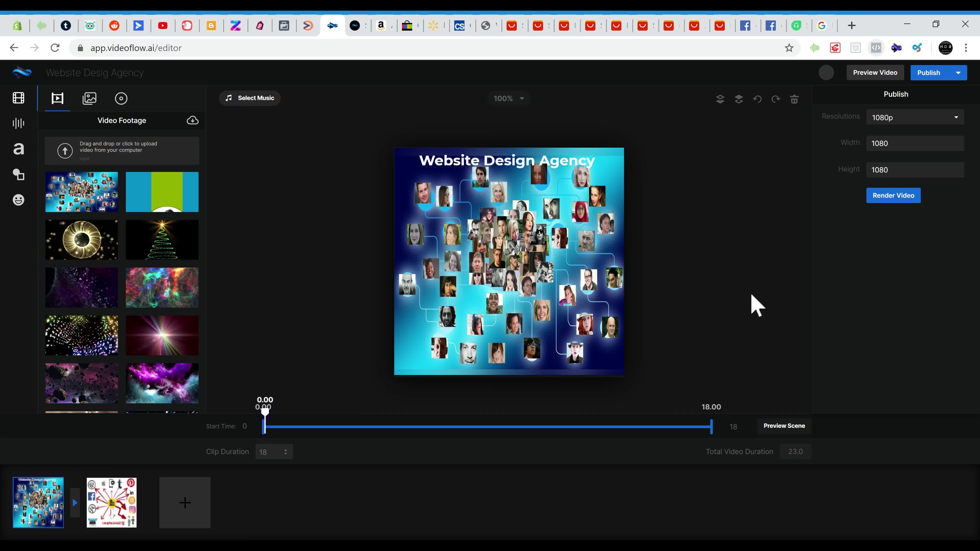Click the Preview Video button
The width and height of the screenshot is (980, 551).
(x=875, y=73)
